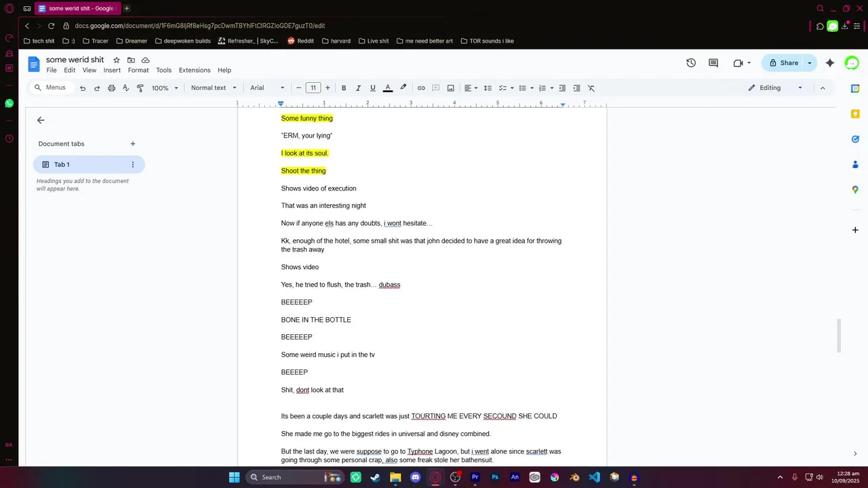Image resolution: width=868 pixels, height=488 pixels.
Task: Increase font size with plus button
Action: [x=328, y=88]
